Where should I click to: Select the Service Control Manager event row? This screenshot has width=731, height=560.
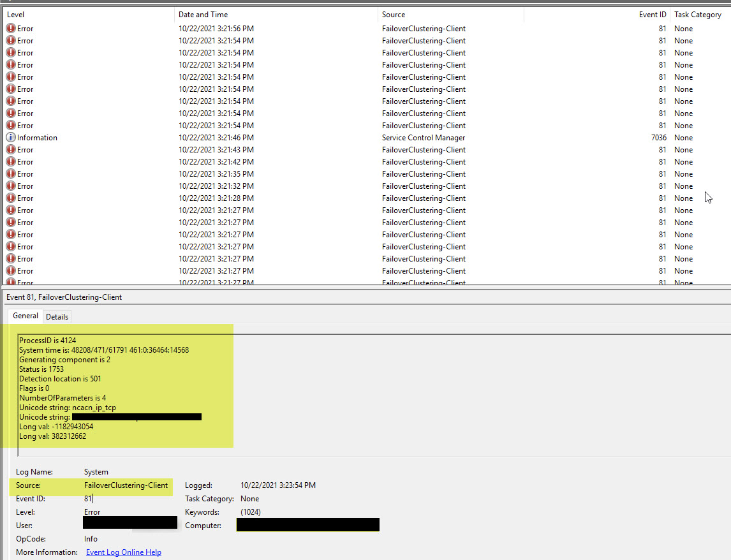point(255,137)
